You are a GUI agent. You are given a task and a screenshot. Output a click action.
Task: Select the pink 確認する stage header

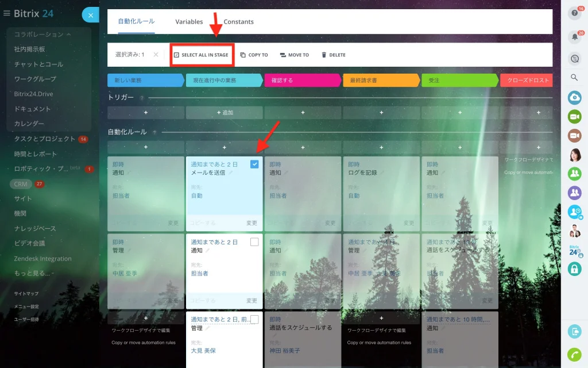coord(303,80)
